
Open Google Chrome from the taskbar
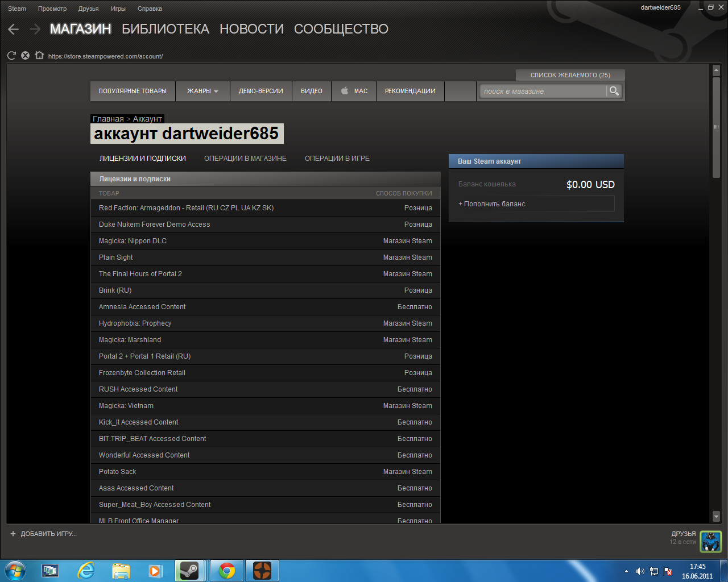click(227, 571)
